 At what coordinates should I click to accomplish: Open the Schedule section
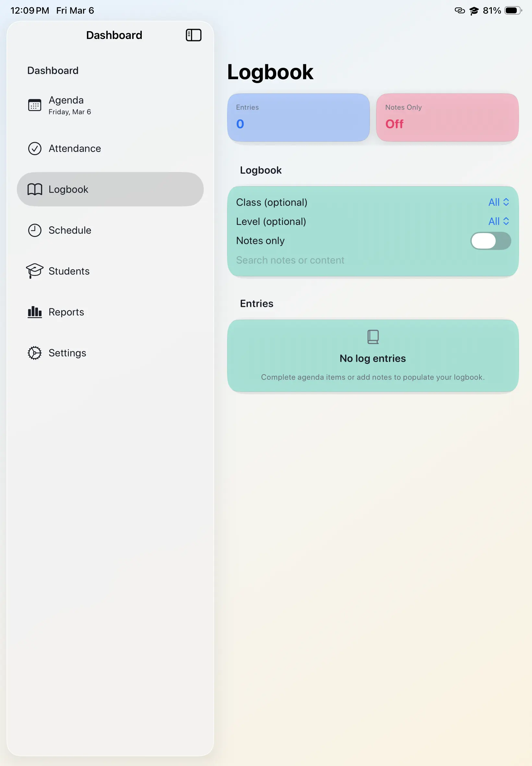[70, 230]
